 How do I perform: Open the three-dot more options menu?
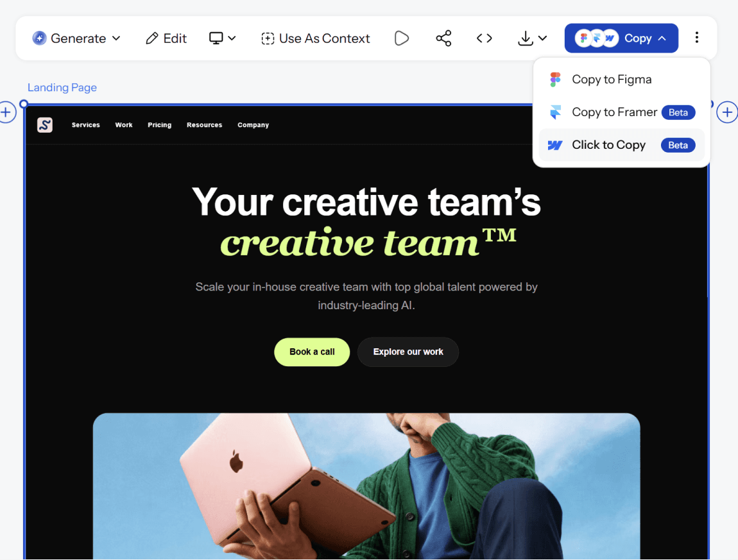click(696, 38)
